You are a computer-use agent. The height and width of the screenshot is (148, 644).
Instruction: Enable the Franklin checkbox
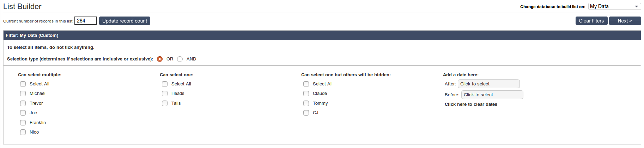point(23,123)
